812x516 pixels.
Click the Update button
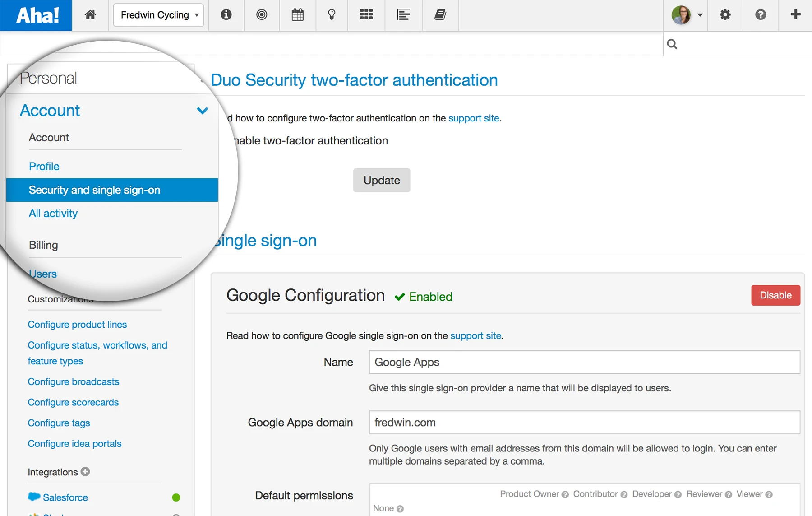(x=382, y=180)
